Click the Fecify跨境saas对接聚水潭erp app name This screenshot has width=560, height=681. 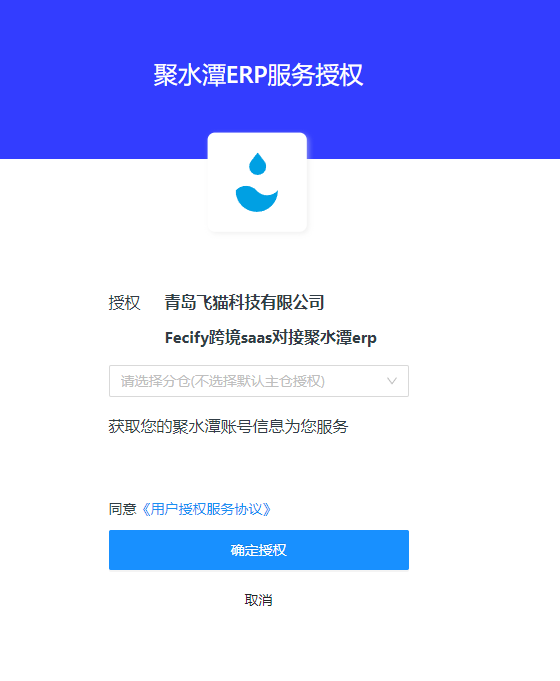point(270,337)
